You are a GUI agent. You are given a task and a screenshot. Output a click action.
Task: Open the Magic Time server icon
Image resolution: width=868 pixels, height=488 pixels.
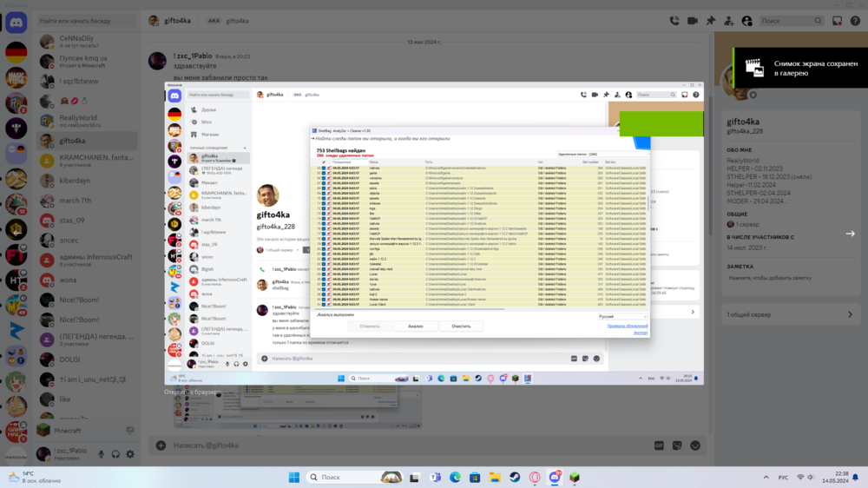(x=16, y=77)
